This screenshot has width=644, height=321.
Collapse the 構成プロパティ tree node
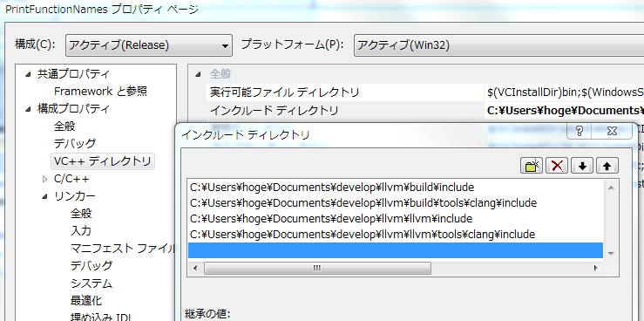[28, 109]
